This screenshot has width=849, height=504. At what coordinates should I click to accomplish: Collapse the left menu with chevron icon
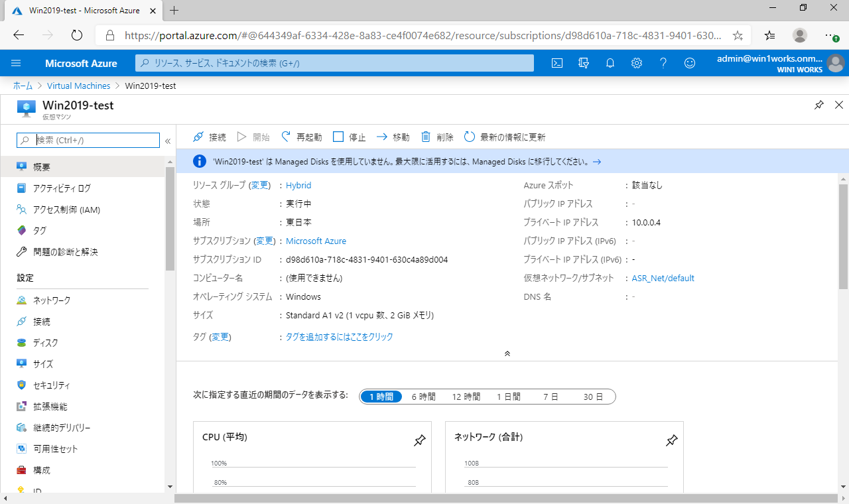click(168, 141)
